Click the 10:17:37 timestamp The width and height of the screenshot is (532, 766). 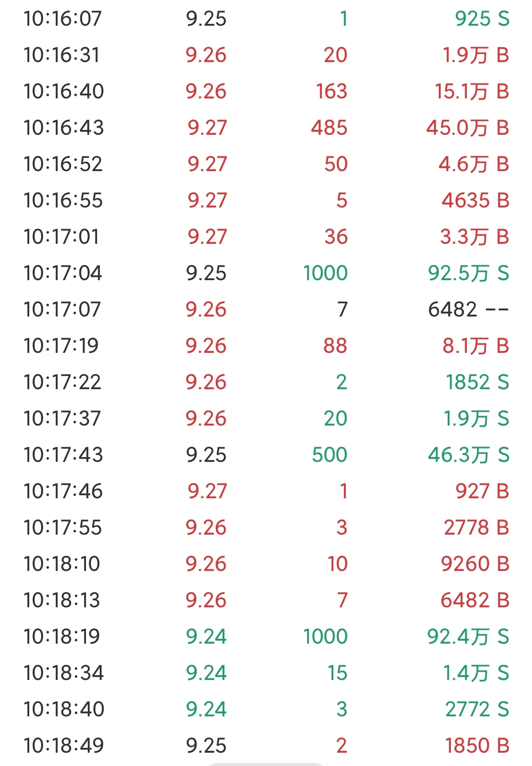63,418
